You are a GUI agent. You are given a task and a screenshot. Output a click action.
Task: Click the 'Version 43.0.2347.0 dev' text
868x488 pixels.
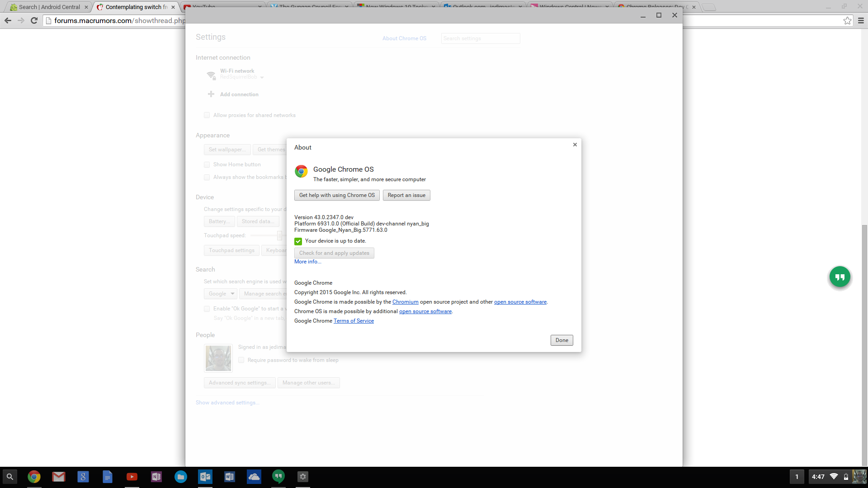pos(324,217)
